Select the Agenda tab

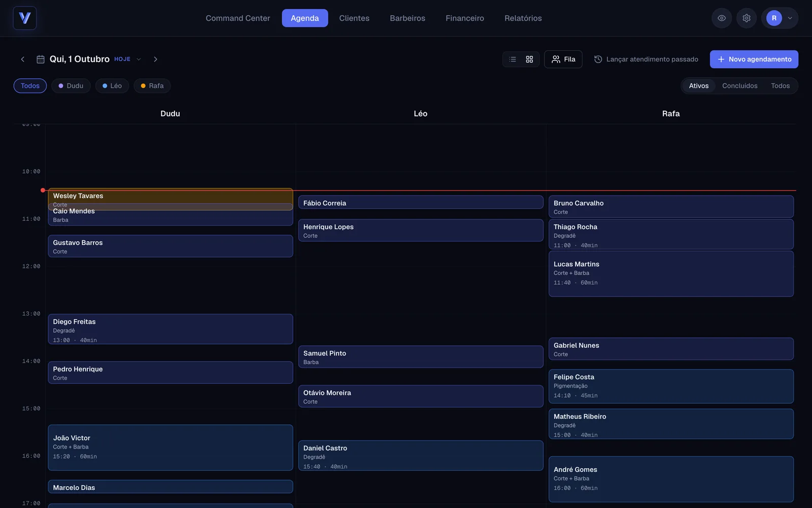305,18
